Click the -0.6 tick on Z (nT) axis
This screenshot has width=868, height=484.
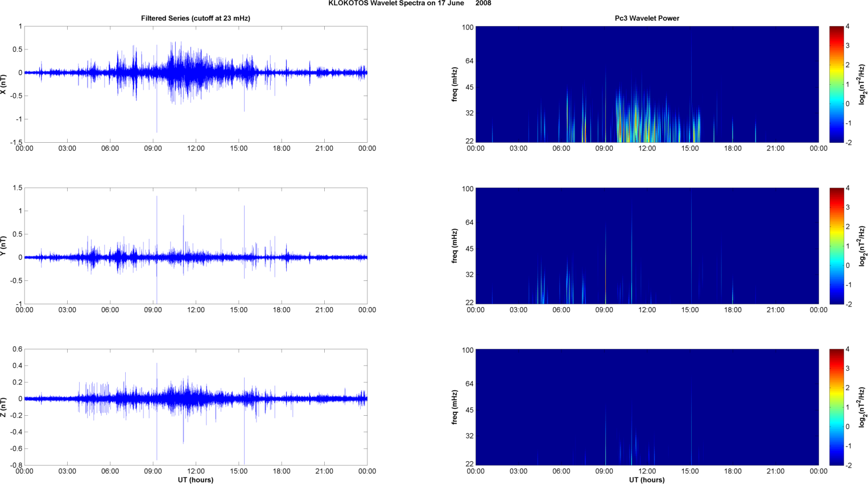click(16, 449)
